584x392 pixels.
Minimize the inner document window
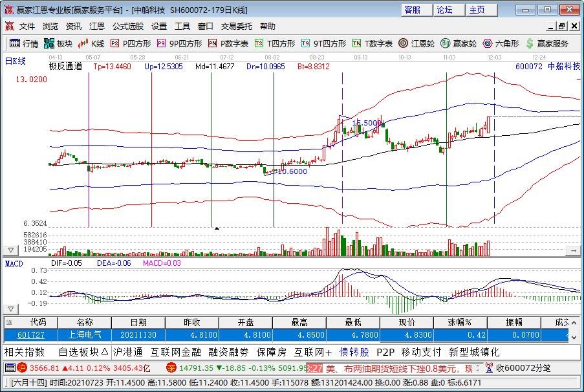tap(551, 26)
